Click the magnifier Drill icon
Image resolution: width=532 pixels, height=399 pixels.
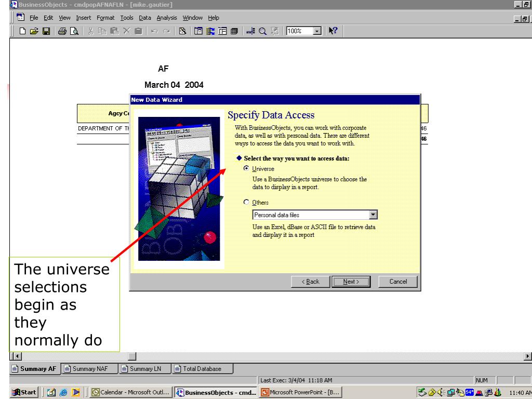(262, 31)
